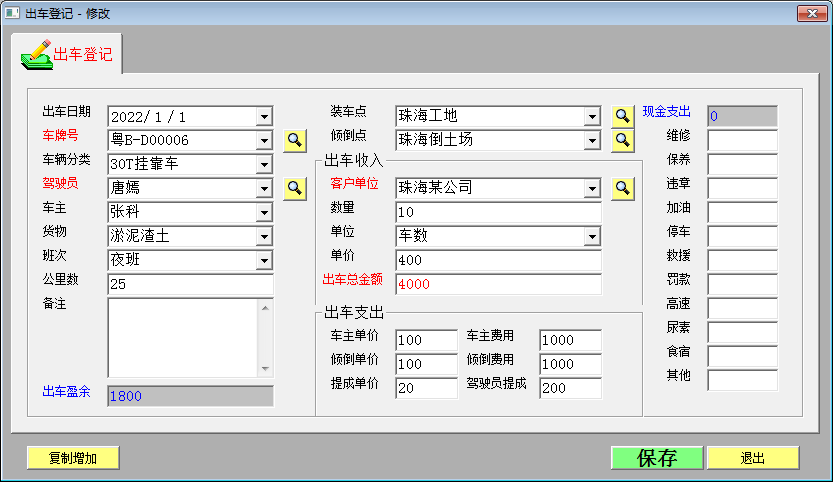Click the 保养 expense input field
Image resolution: width=833 pixels, height=482 pixels.
pos(742,164)
